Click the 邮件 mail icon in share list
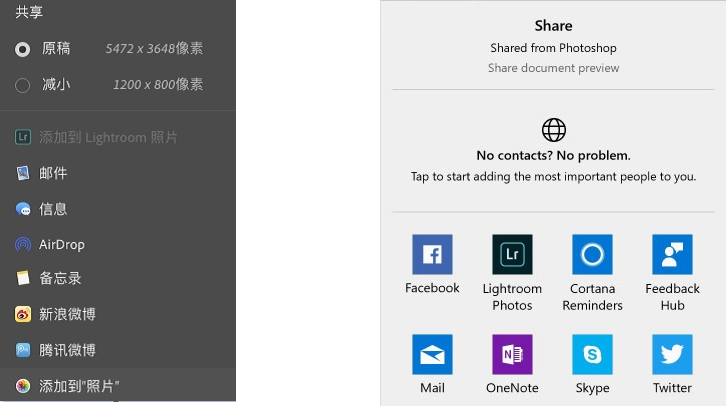Screen dimensions: 728x406 (x=23, y=173)
